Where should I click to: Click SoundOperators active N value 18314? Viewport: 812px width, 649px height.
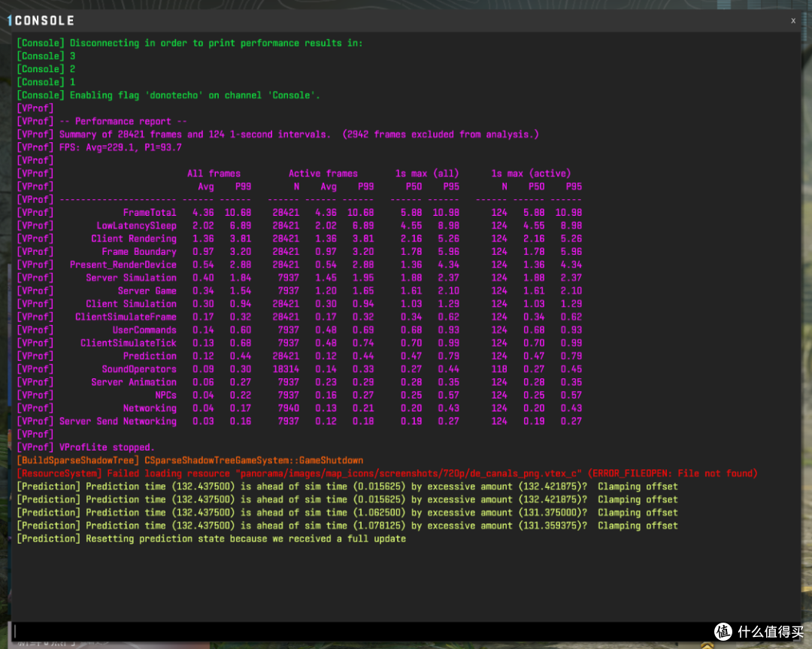click(x=286, y=369)
